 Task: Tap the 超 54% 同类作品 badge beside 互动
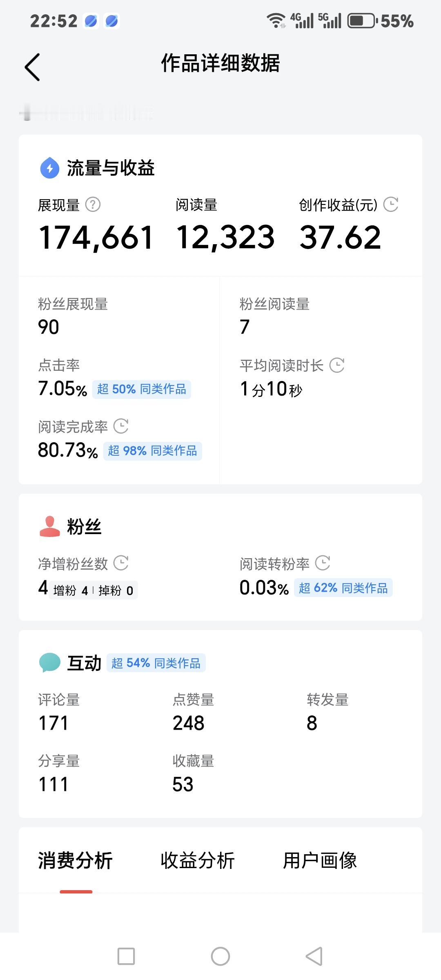[156, 663]
